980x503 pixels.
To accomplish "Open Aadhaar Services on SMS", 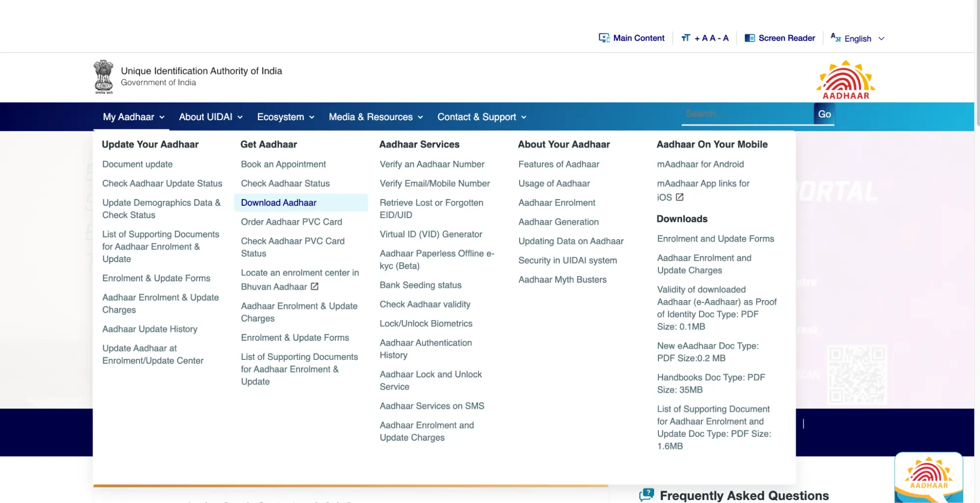I will (432, 406).
